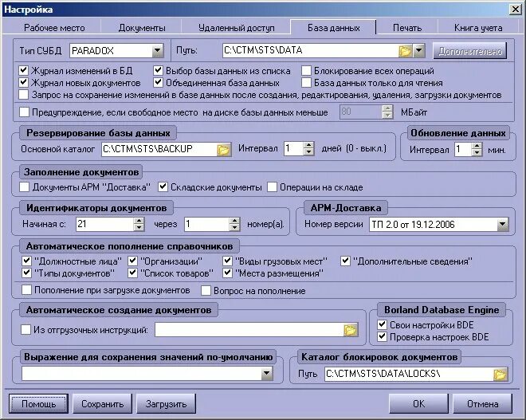Decrease Начиная с identifier value
Screen dimensions: 526x420
pos(139,227)
